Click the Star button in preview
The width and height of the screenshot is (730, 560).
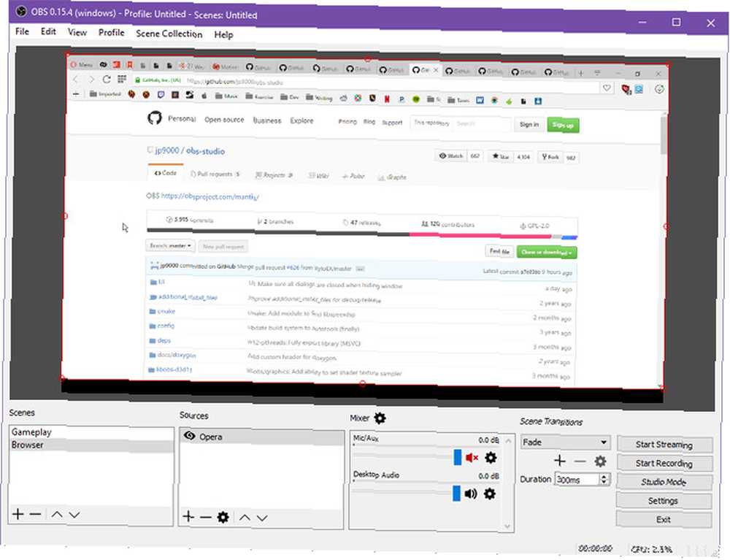pyautogui.click(x=501, y=156)
